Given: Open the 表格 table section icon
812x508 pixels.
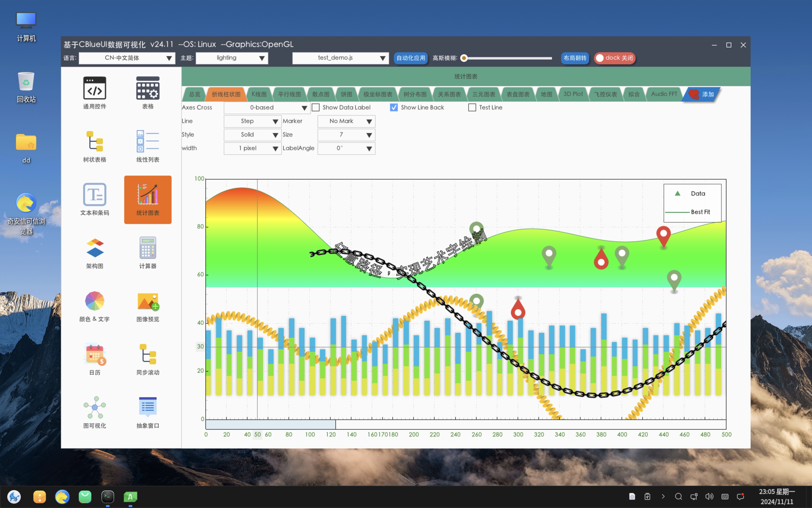Looking at the screenshot, I should 148,92.
